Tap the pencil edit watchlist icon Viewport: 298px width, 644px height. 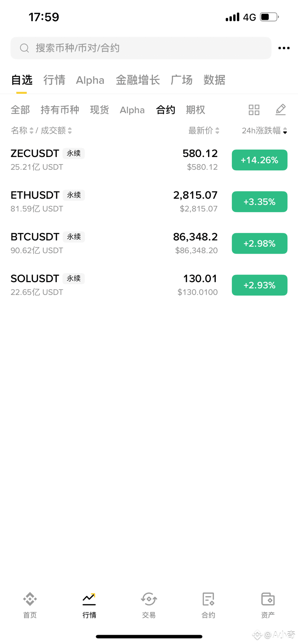(281, 110)
